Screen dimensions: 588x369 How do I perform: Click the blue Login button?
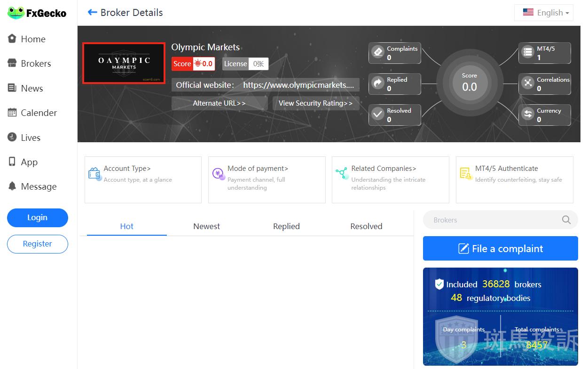click(38, 217)
